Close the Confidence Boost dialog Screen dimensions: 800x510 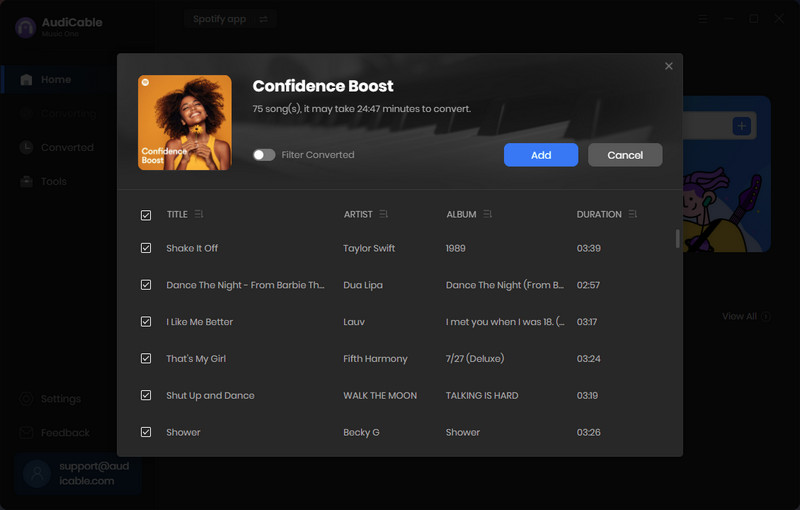click(669, 66)
